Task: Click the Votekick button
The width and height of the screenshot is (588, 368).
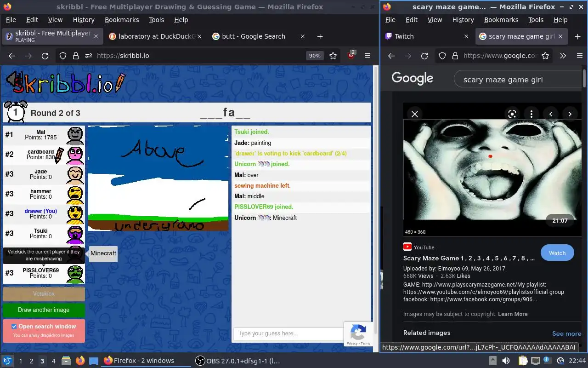Action: point(44,293)
